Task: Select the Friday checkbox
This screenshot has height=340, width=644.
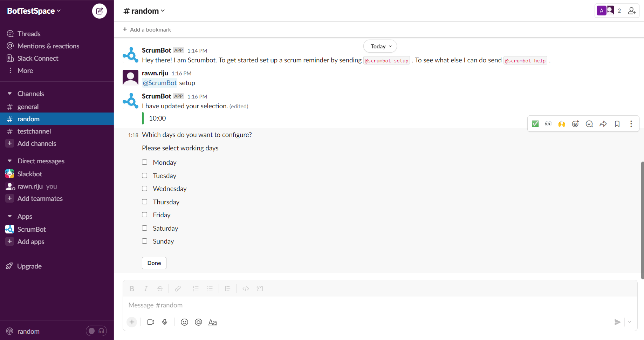Action: pyautogui.click(x=144, y=215)
